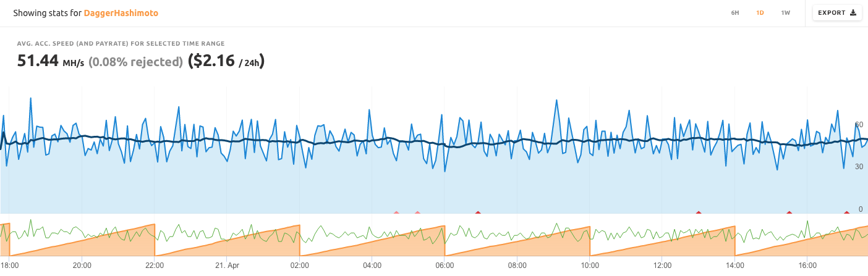Click the 10:00 tick label on the axis

pyautogui.click(x=590, y=266)
